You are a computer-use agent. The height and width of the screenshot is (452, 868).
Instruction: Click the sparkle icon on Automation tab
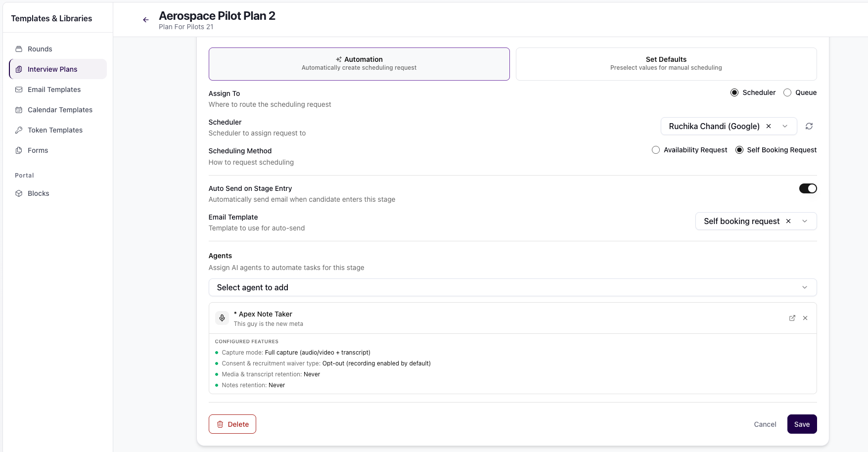[339, 59]
